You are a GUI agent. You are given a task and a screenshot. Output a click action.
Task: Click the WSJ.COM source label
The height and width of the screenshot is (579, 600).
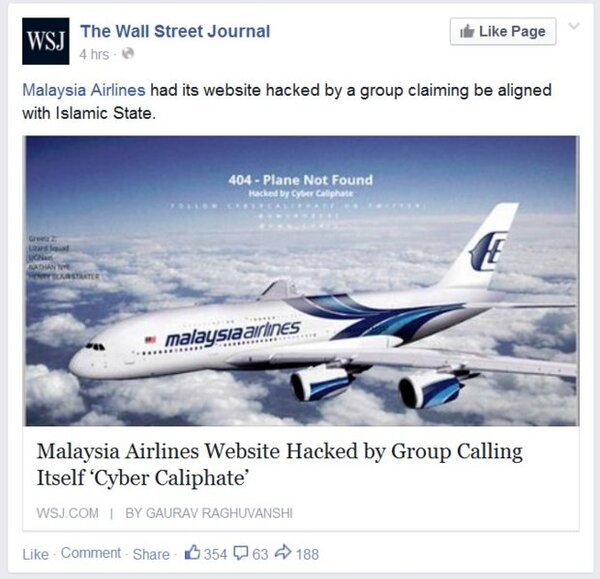click(x=67, y=513)
